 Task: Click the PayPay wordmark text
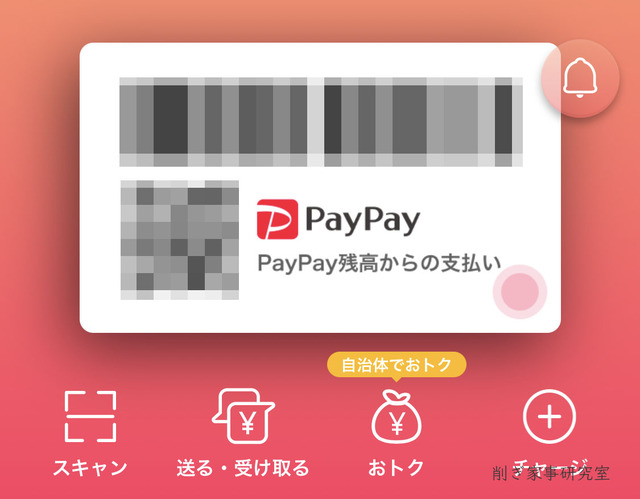click(x=362, y=220)
